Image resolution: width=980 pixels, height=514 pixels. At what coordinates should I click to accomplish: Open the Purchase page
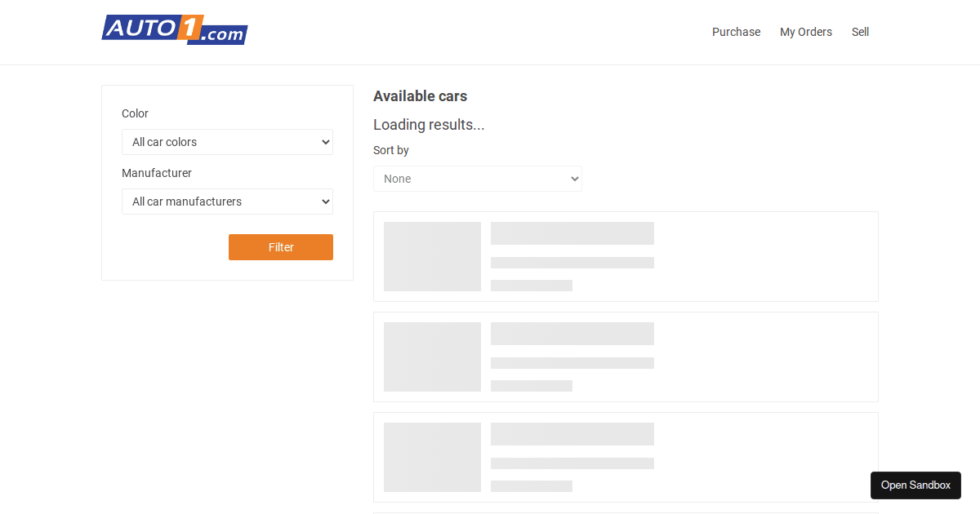click(736, 32)
